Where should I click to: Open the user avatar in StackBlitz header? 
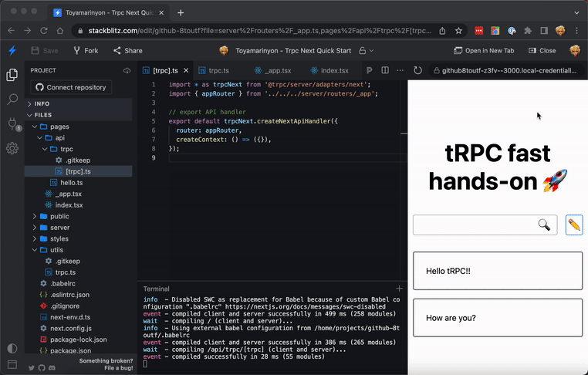[x=575, y=50]
